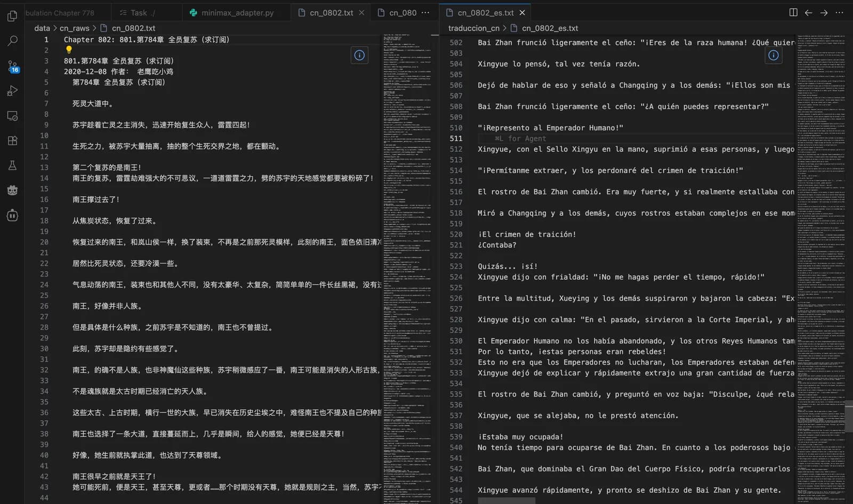Open Source Control with 16 changes badge
The width and height of the screenshot is (853, 504).
12,66
